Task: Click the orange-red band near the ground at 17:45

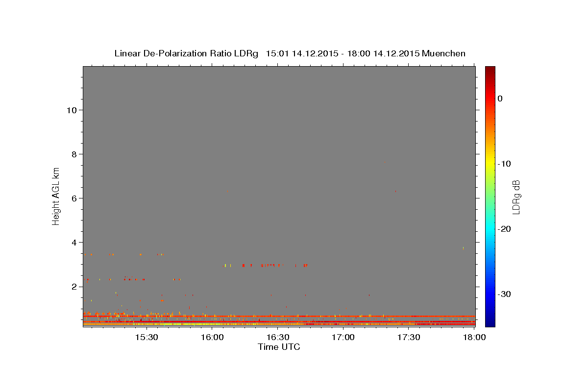Action: 442,316
